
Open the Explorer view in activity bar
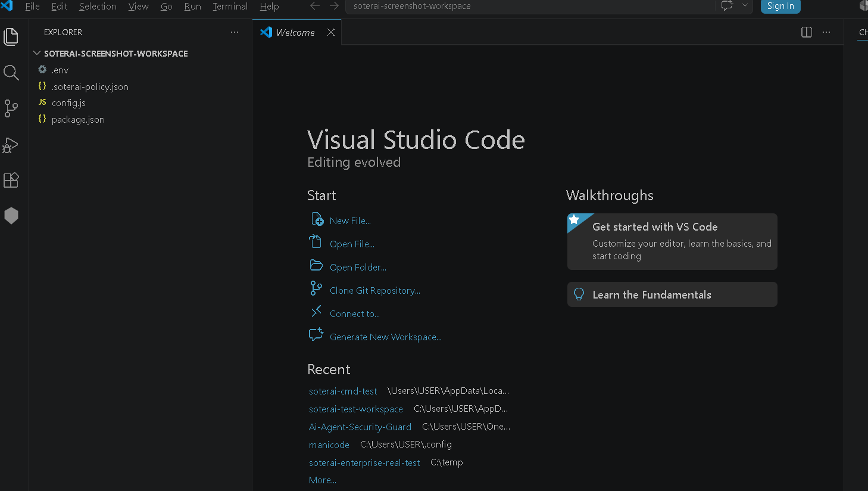pyautogui.click(x=11, y=36)
